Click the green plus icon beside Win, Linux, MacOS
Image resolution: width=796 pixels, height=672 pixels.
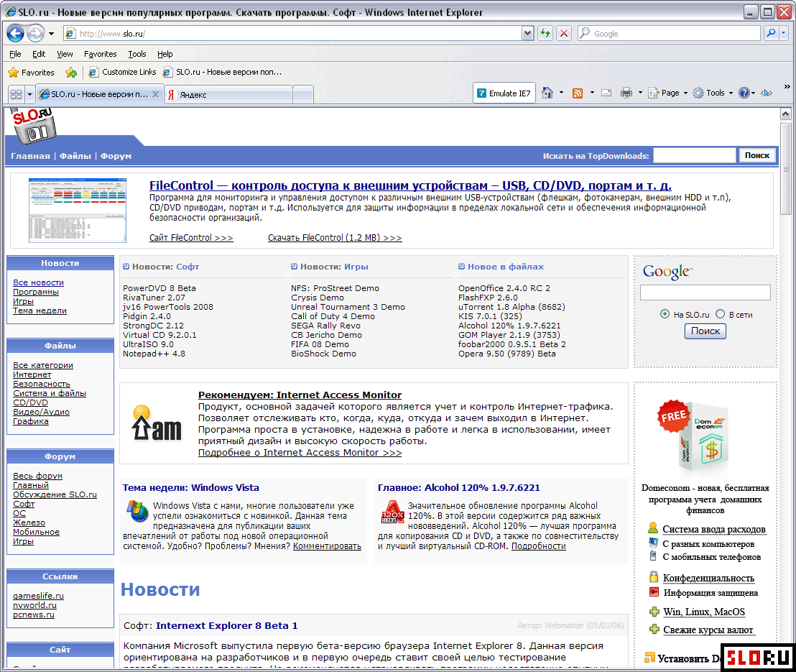point(654,612)
